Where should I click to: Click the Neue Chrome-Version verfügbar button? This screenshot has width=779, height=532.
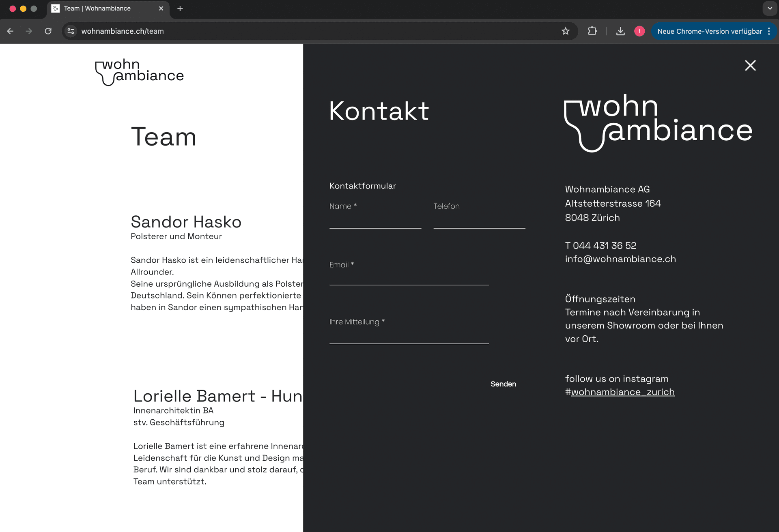pos(709,31)
